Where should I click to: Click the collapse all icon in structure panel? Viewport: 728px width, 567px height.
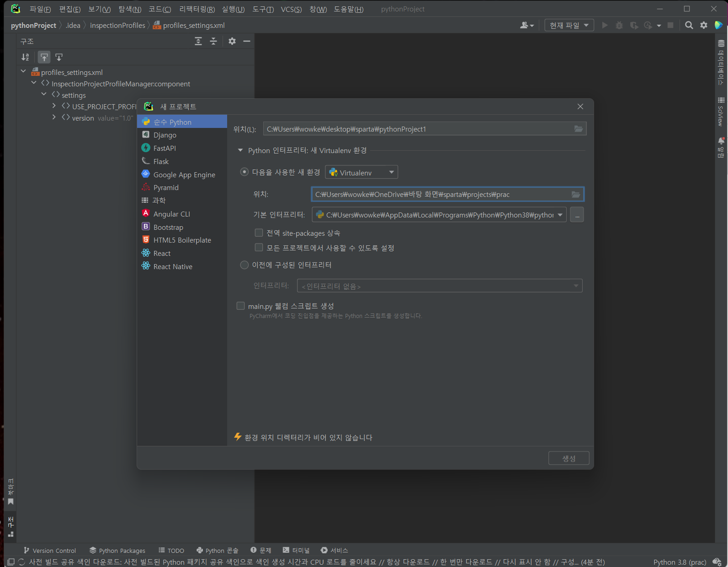coord(213,42)
